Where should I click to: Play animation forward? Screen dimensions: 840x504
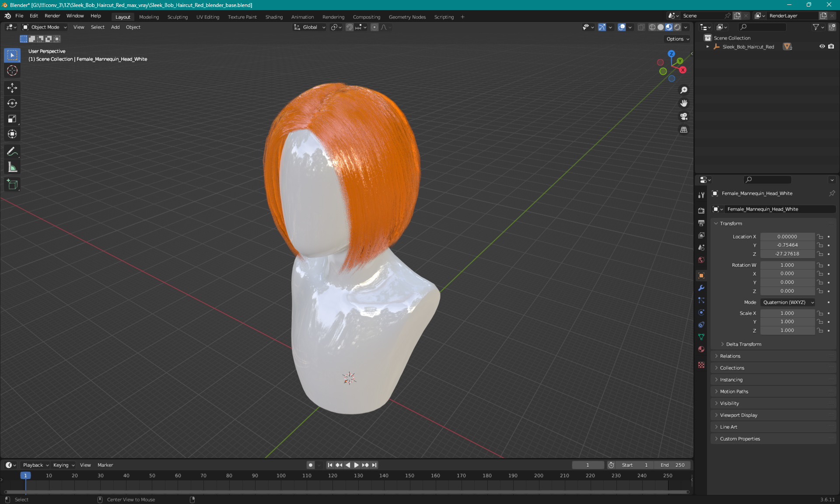coord(356,465)
